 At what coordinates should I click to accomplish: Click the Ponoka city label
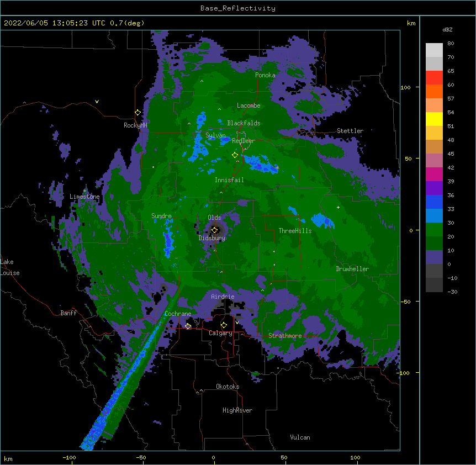pyautogui.click(x=265, y=75)
